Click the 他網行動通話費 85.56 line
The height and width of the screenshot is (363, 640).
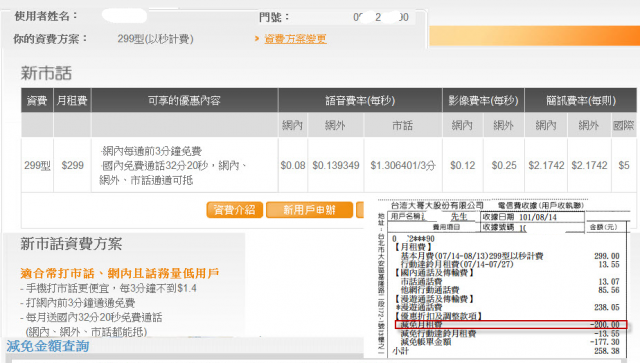(510, 290)
